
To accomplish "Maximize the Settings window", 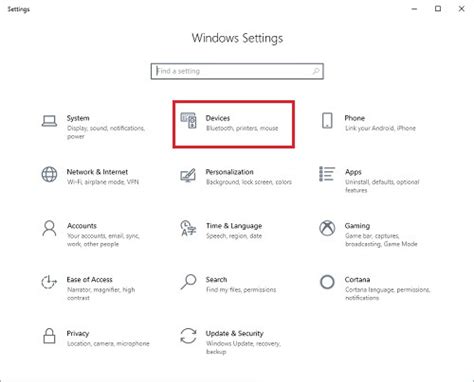I will tap(438, 9).
